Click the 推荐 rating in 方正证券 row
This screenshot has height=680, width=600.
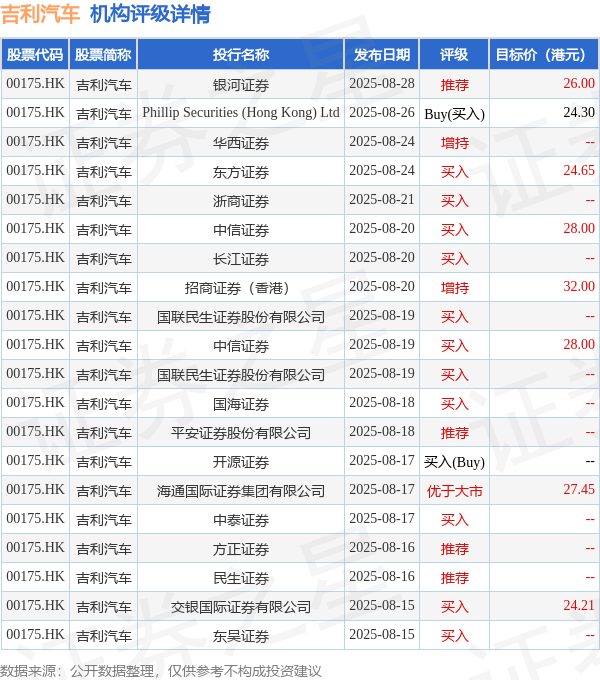[454, 549]
